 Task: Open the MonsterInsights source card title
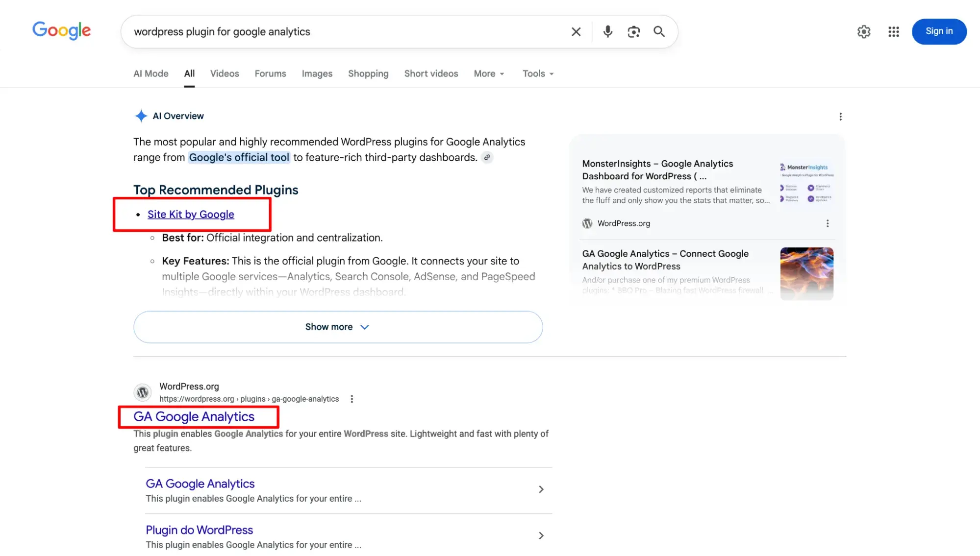[657, 170]
